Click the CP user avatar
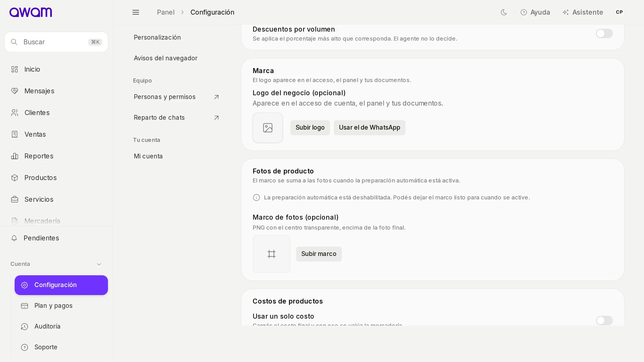The height and width of the screenshot is (362, 644). pos(619,12)
